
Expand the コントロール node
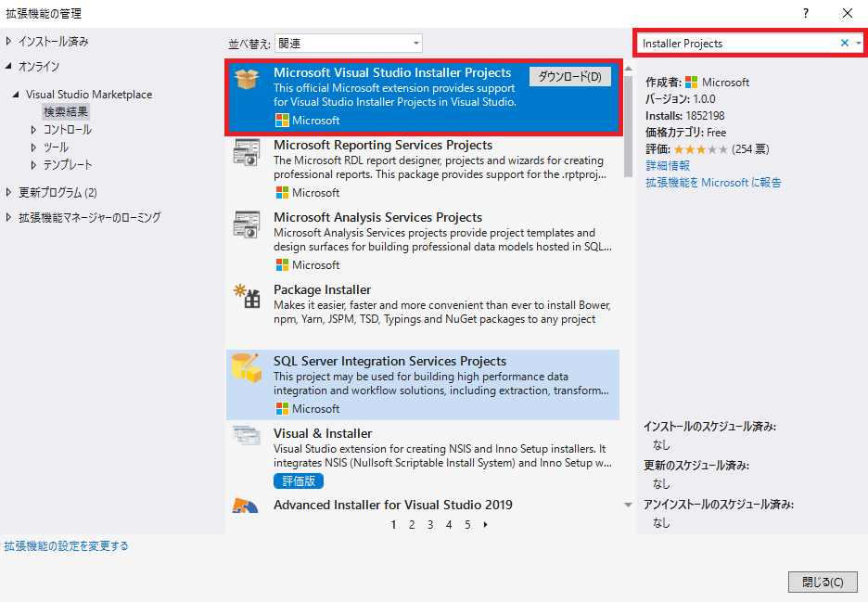[x=33, y=130]
